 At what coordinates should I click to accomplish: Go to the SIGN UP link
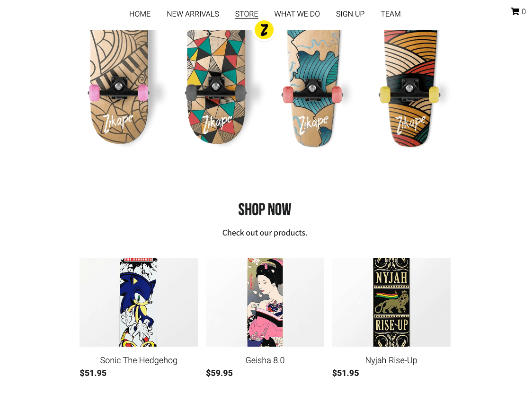click(x=350, y=14)
